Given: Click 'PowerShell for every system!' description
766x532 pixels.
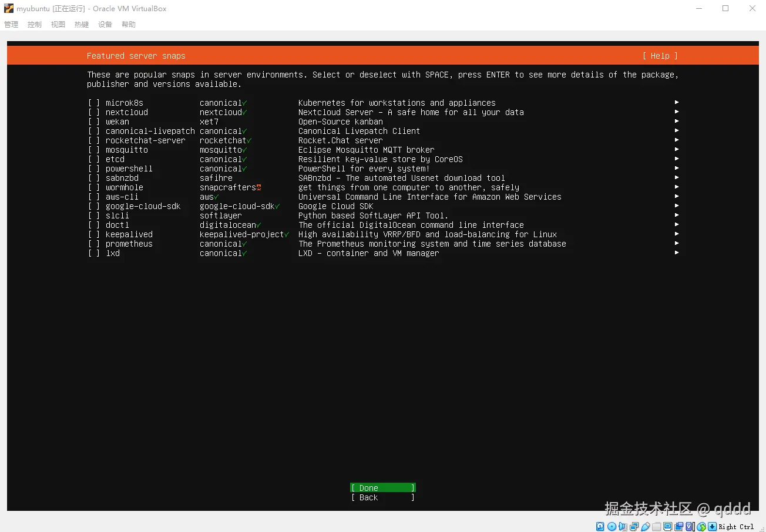Looking at the screenshot, I should pyautogui.click(x=364, y=169).
